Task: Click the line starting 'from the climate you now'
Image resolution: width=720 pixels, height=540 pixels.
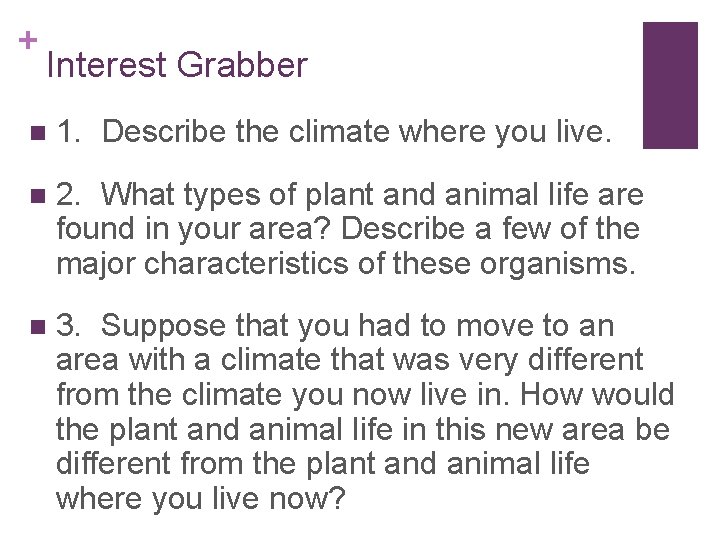Action: tap(365, 395)
